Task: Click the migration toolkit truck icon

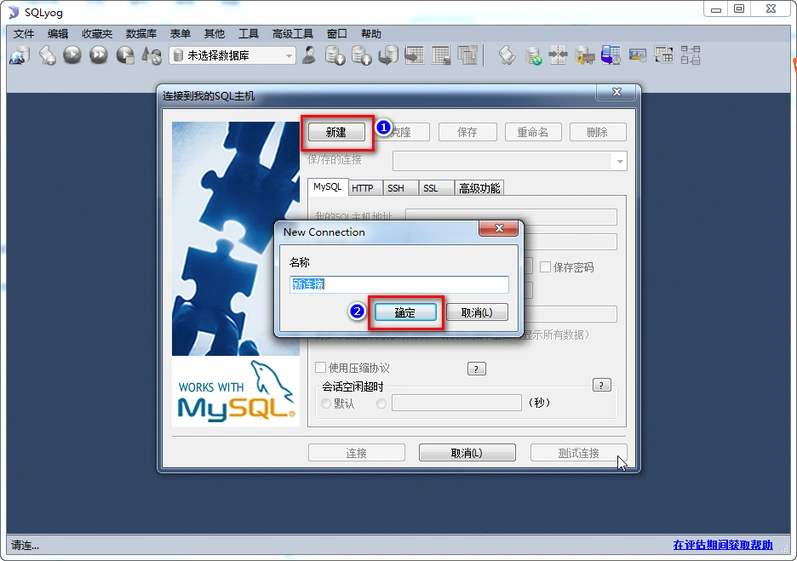Action: point(585,55)
